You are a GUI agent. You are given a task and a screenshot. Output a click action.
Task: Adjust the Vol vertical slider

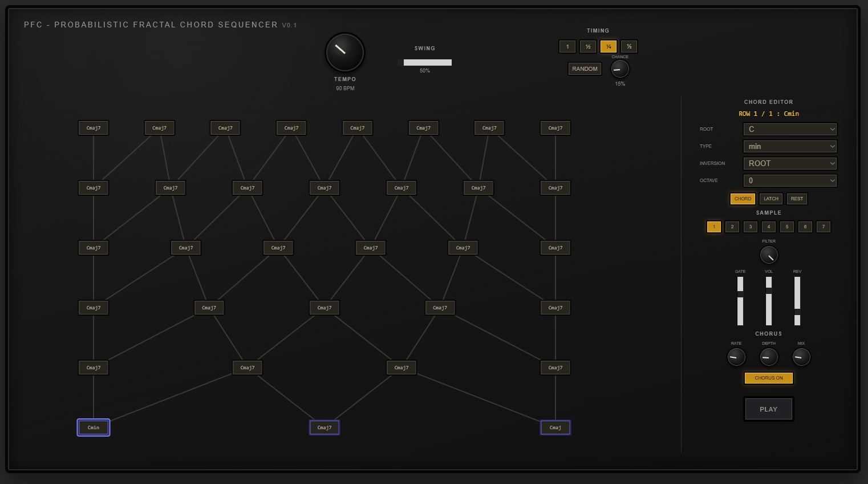pyautogui.click(x=769, y=301)
